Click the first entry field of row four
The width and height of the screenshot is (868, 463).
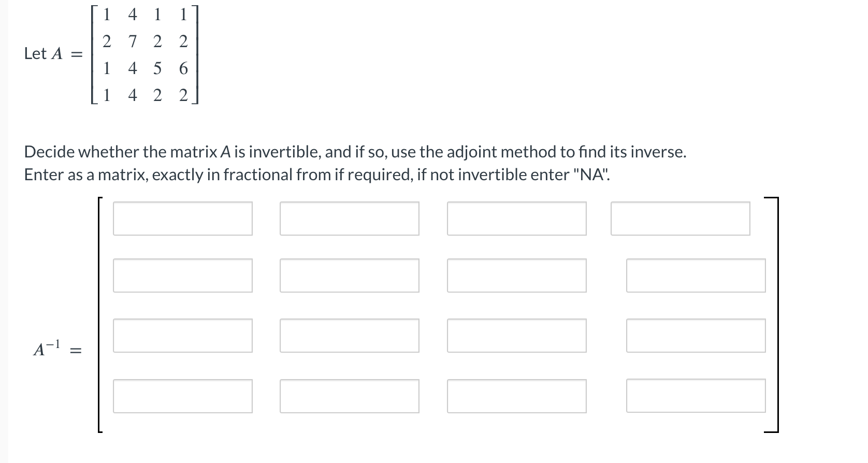coord(182,396)
